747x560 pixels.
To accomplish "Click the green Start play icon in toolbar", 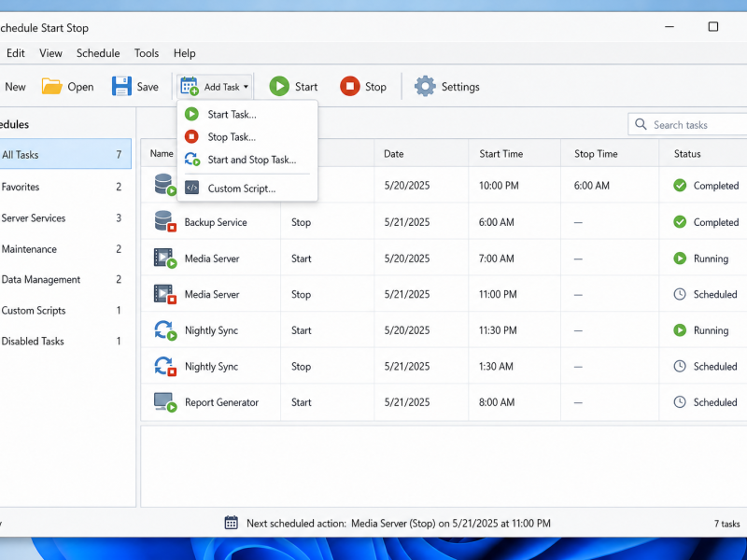I will 279,87.
